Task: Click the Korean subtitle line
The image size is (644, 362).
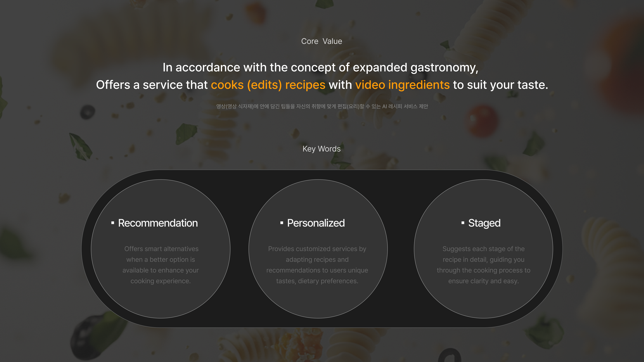Action: 322,106
